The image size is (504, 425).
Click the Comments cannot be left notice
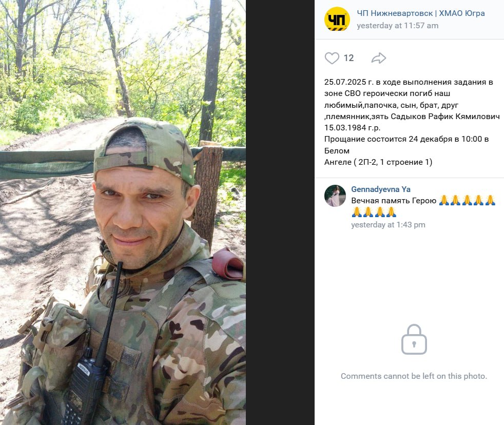point(414,376)
